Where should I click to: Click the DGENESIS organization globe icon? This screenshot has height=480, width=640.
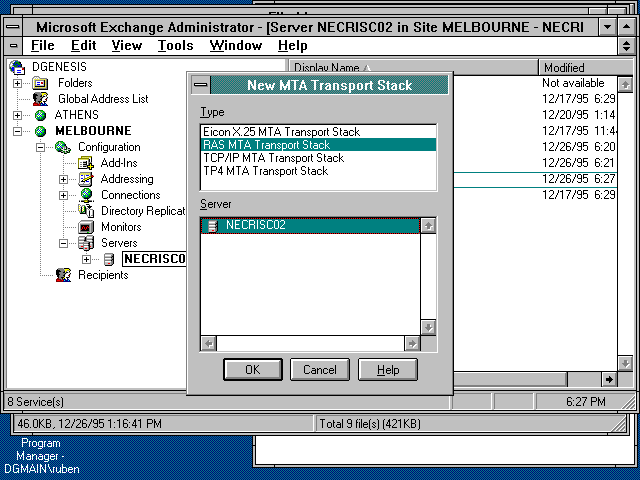pyautogui.click(x=17, y=67)
